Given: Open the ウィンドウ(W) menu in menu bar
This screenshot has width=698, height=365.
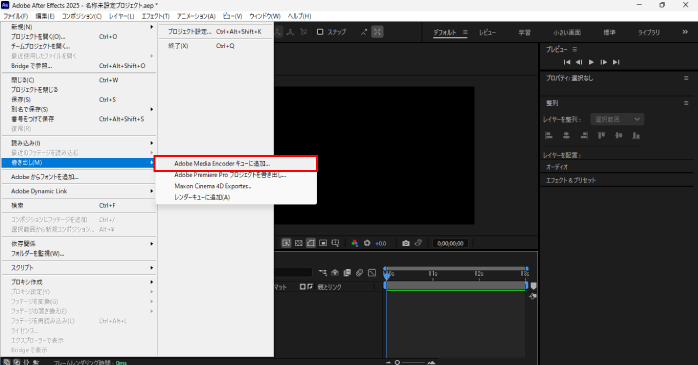Looking at the screenshot, I should (x=265, y=16).
